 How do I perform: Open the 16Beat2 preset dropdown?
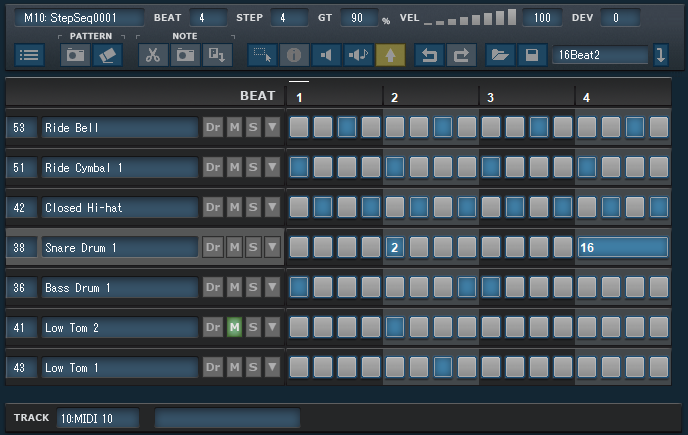click(661, 55)
